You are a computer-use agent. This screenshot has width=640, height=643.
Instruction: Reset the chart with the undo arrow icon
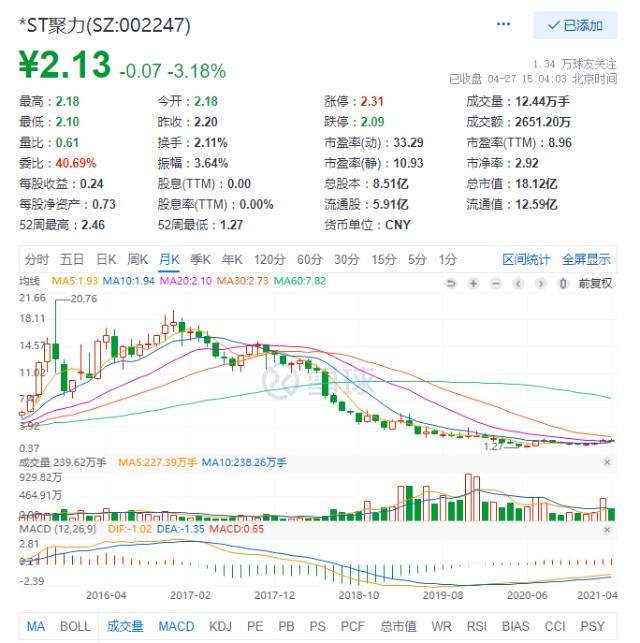(x=451, y=283)
